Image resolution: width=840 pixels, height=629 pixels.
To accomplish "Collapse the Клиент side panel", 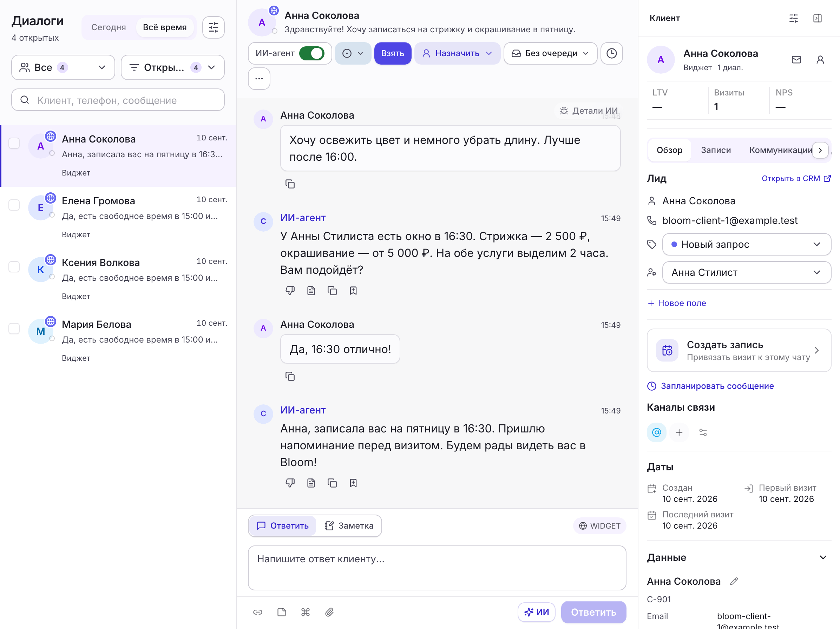I will pos(817,18).
